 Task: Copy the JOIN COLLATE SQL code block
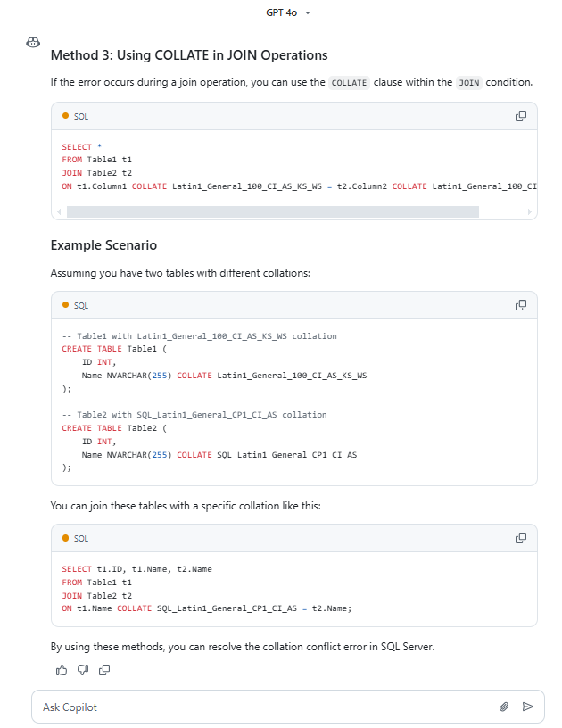point(521,116)
